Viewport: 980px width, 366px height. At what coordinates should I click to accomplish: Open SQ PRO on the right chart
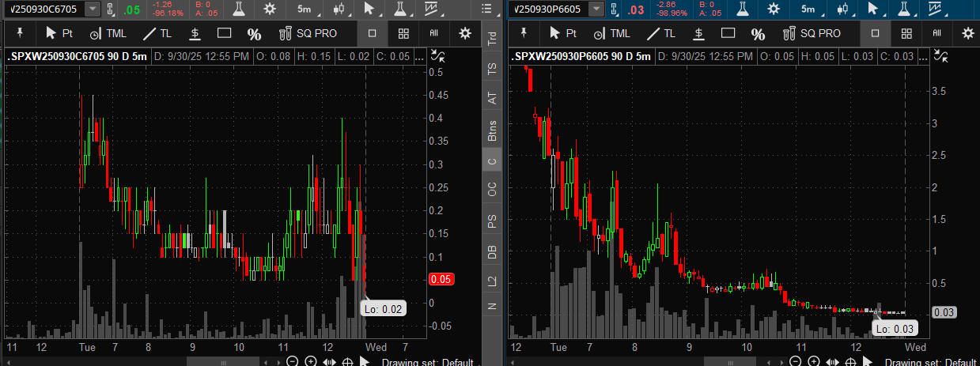tap(812, 33)
